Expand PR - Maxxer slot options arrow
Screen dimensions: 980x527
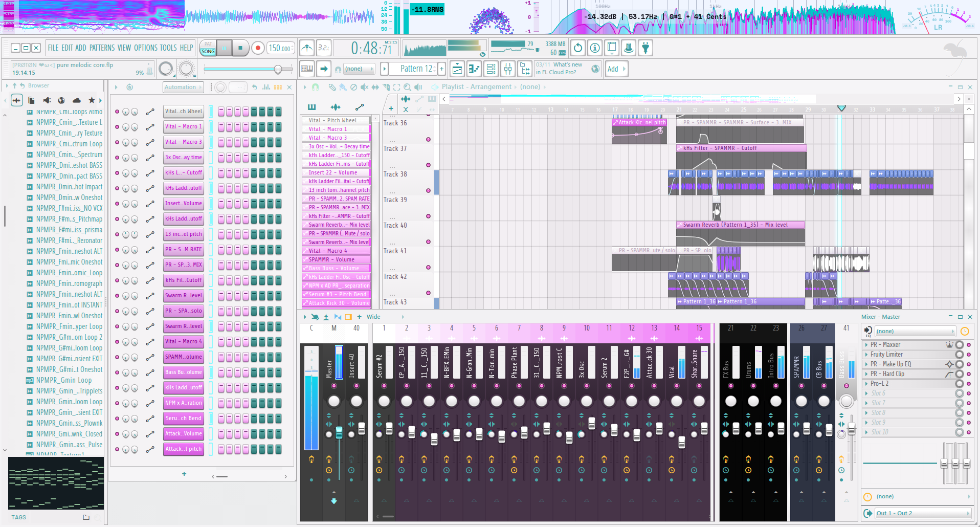866,345
